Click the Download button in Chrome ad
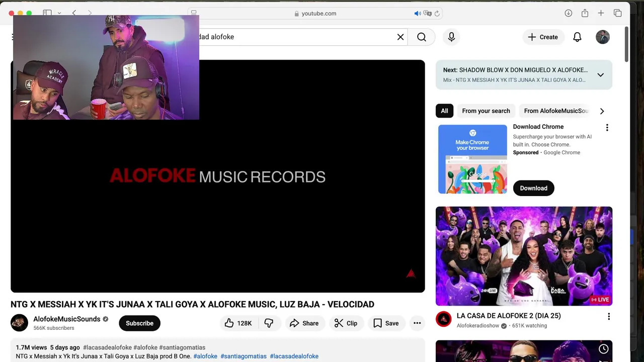644x362 pixels. (533, 188)
